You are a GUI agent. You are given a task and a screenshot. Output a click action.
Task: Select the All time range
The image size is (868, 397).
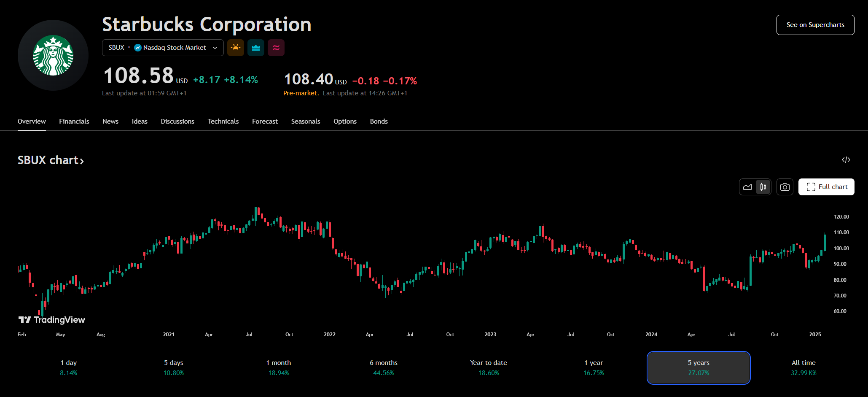(804, 367)
